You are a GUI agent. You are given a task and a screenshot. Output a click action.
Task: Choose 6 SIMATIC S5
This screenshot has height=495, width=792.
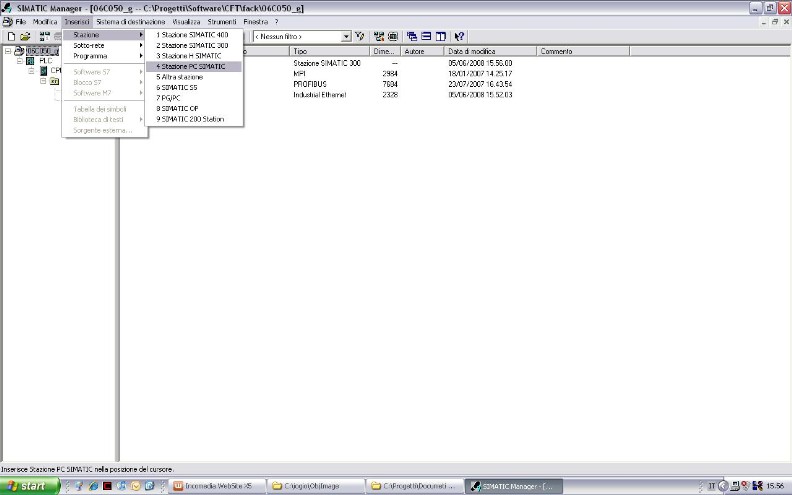pos(194,87)
